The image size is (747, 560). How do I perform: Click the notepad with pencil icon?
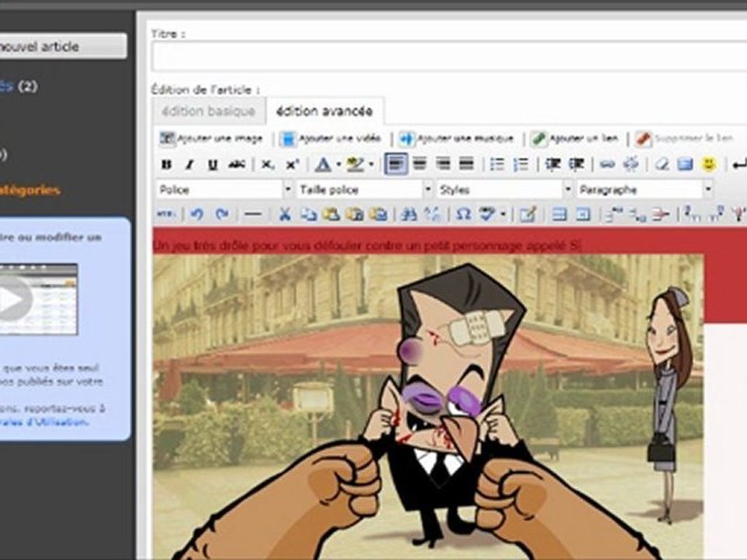click(528, 215)
